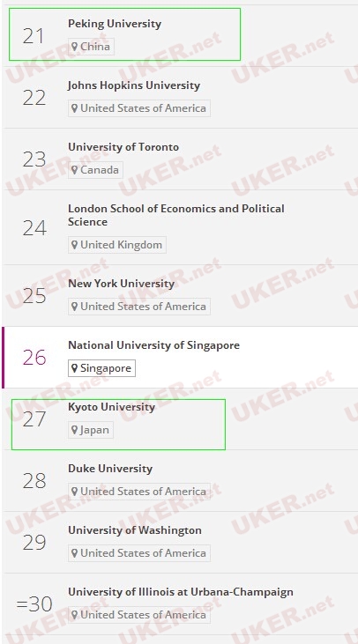This screenshot has width=358, height=644.
Task: Select London School of Economics and Political Science
Action: coord(176,215)
